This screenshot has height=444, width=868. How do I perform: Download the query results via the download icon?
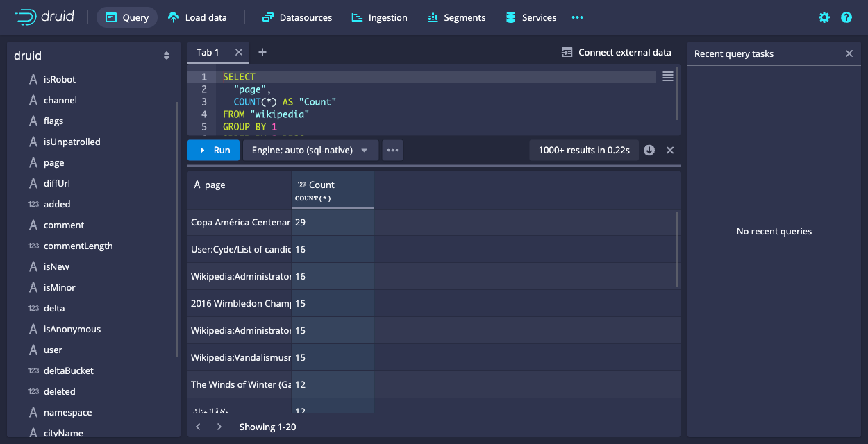click(649, 150)
